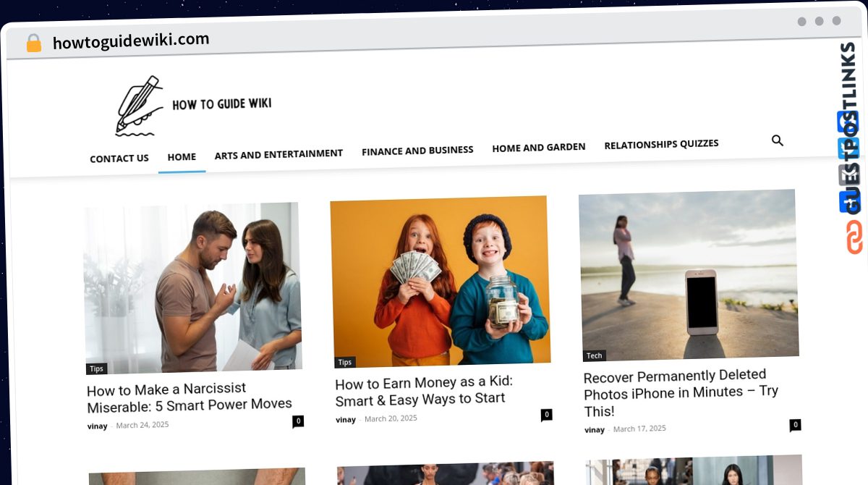Image resolution: width=868 pixels, height=485 pixels.
Task: Click the padlock icon in address bar
Action: pos(34,43)
